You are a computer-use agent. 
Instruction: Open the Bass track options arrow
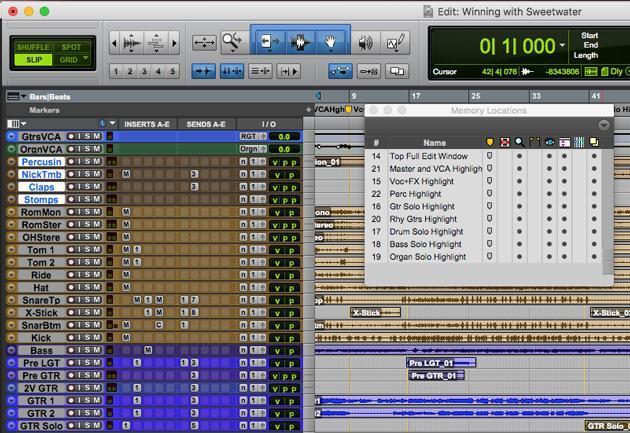coord(11,350)
